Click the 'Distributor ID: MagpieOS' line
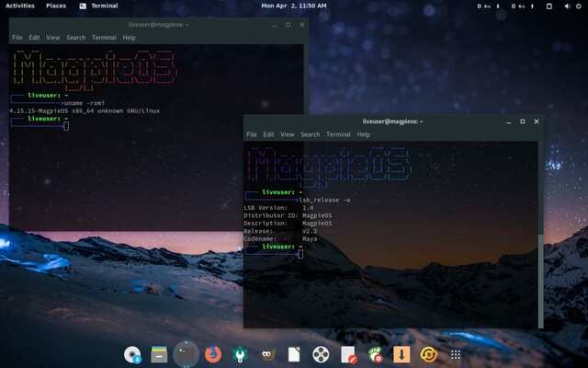 (x=288, y=215)
